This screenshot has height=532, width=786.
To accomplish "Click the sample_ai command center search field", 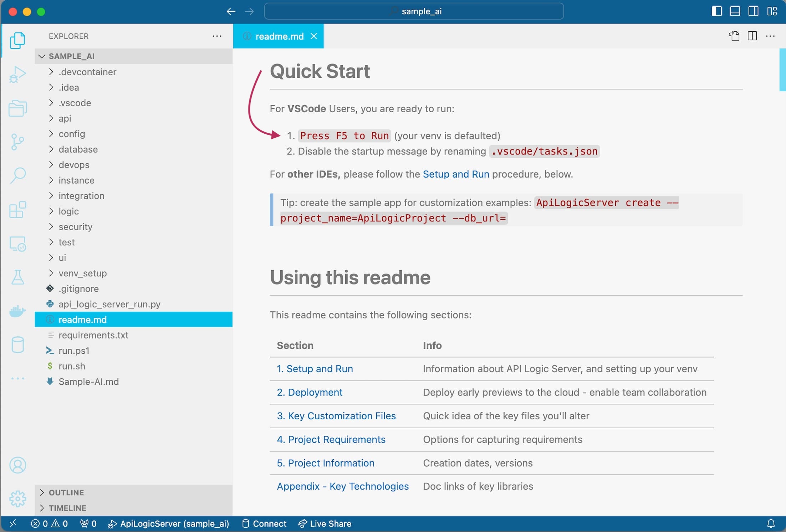I will (x=414, y=11).
